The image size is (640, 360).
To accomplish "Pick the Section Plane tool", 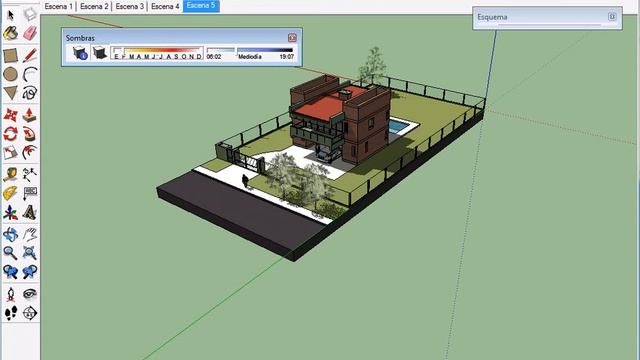I will 30,313.
